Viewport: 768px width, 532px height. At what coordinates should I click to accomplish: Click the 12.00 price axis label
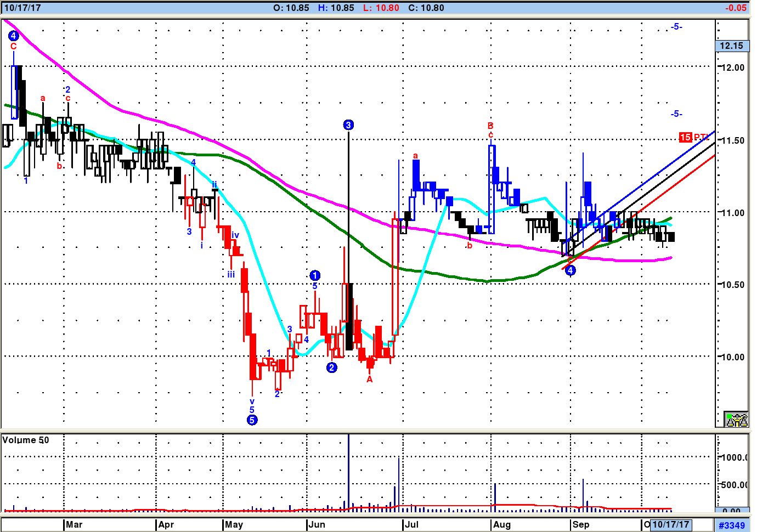pyautogui.click(x=732, y=67)
